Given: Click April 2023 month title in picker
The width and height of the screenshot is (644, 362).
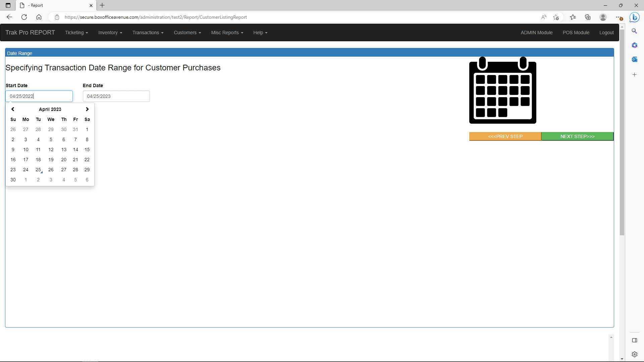Looking at the screenshot, I should [50, 109].
